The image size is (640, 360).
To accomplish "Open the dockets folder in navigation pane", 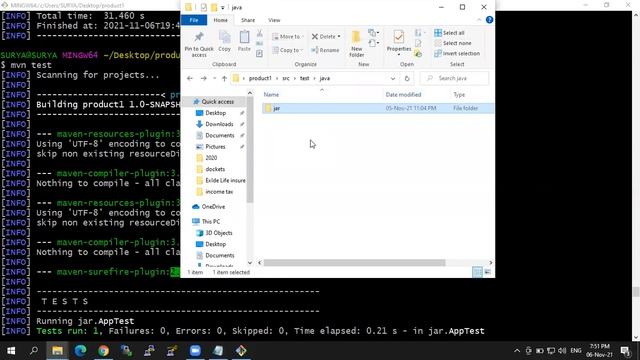I will point(215,169).
